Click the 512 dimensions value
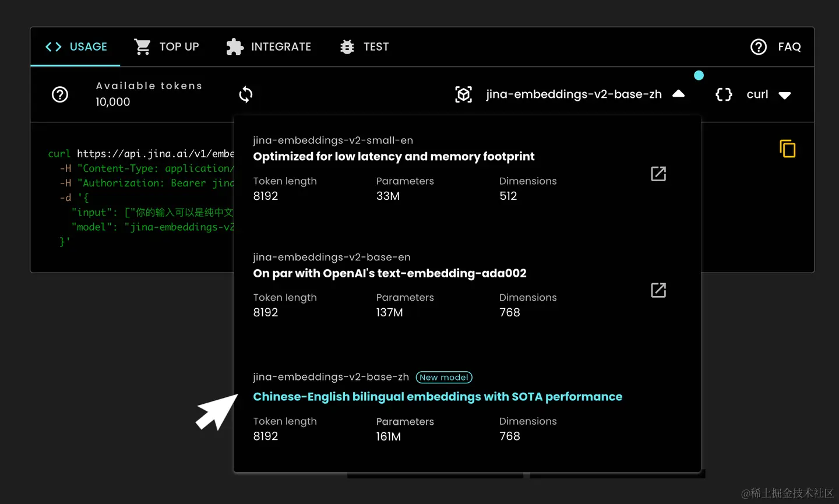 click(x=508, y=196)
